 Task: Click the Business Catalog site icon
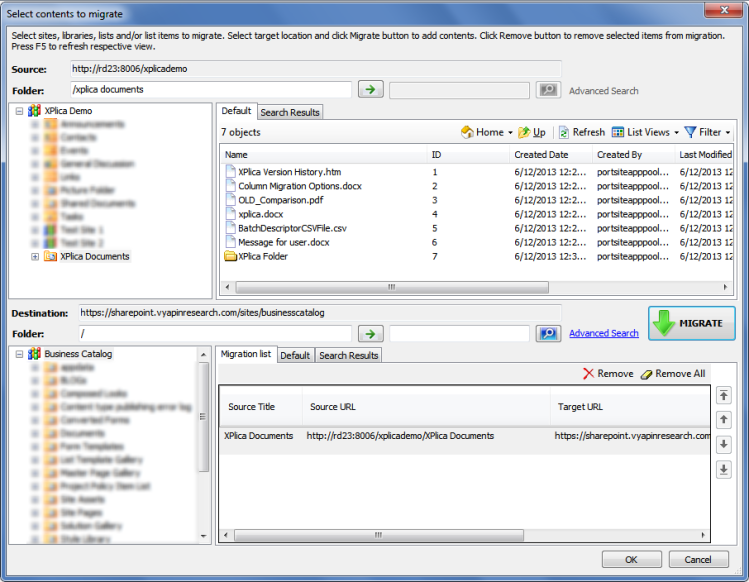(34, 354)
